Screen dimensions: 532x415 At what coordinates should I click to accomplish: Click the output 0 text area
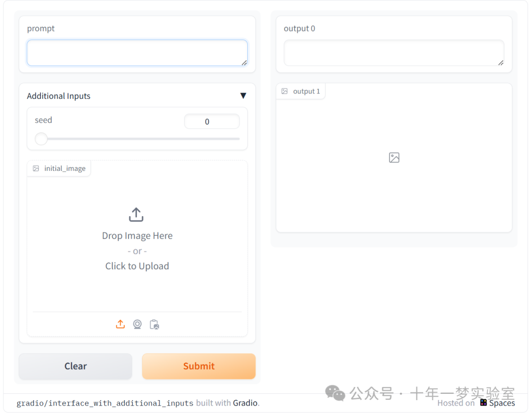[394, 53]
